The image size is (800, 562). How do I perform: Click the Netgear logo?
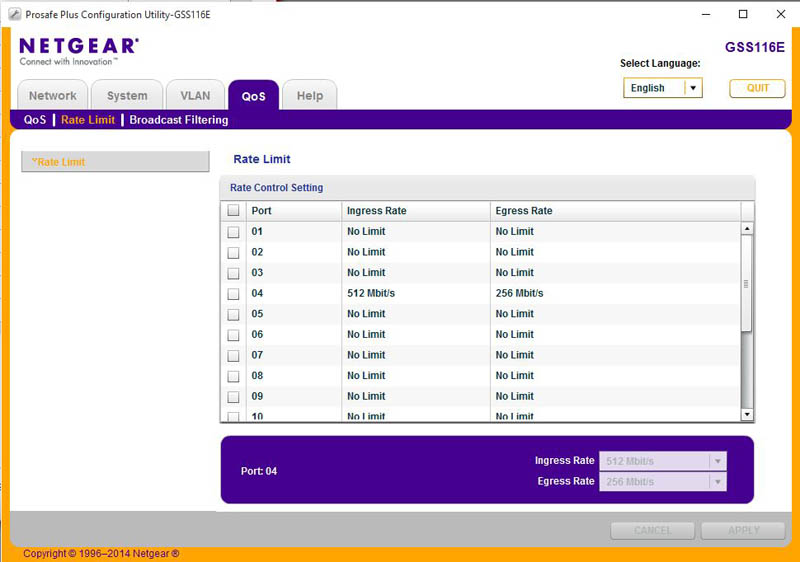click(x=78, y=50)
